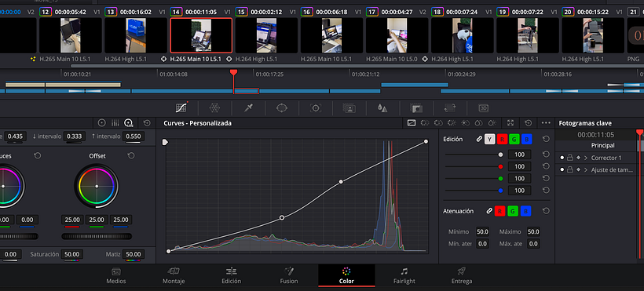The height and width of the screenshot is (291, 644).
Task: Toggle the R channel in Atenuación
Action: (x=499, y=211)
